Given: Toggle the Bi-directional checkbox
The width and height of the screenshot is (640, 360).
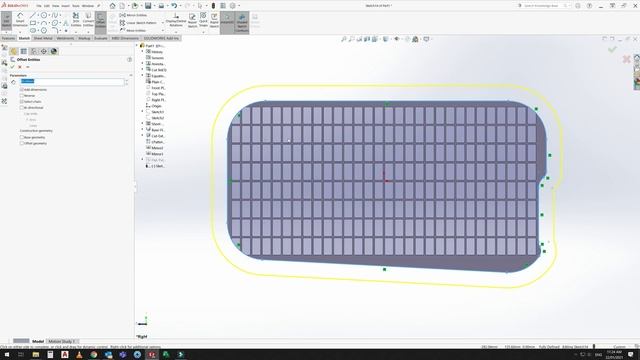Looking at the screenshot, I should [x=22, y=108].
